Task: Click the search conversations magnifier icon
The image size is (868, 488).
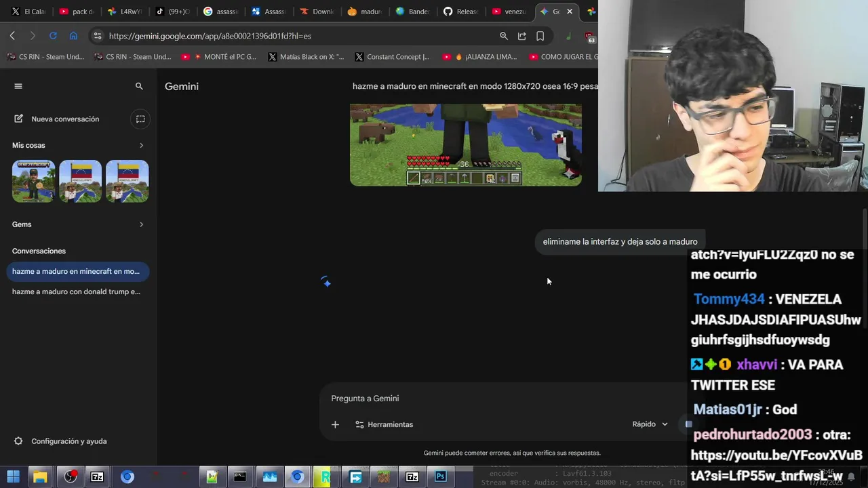Action: pos(139,86)
